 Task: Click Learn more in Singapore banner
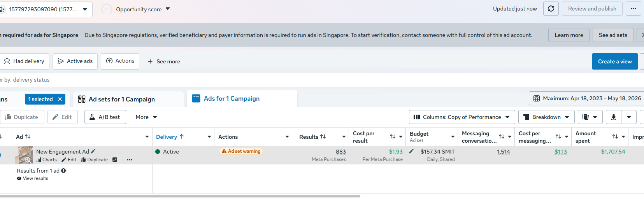point(569,35)
